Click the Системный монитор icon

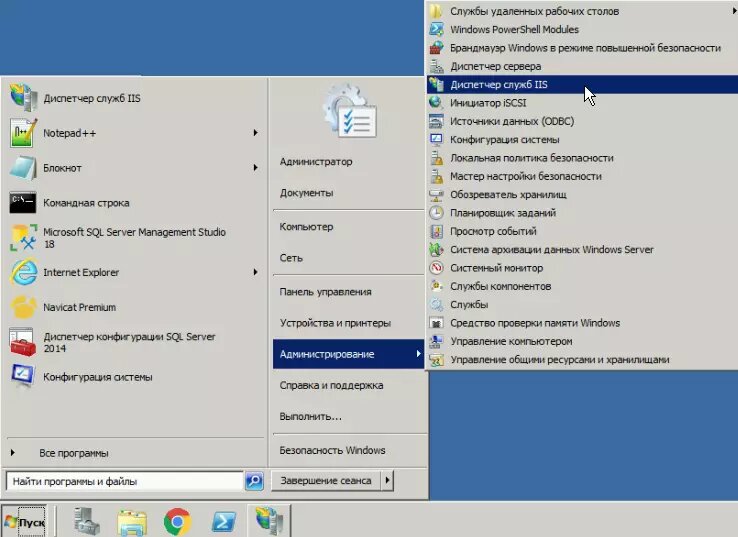[x=436, y=268]
